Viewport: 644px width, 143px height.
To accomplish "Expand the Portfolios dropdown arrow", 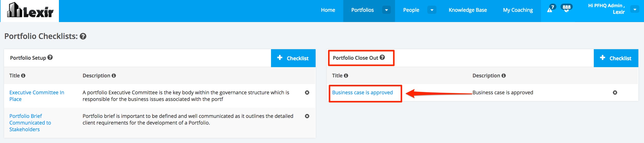I will point(387,10).
